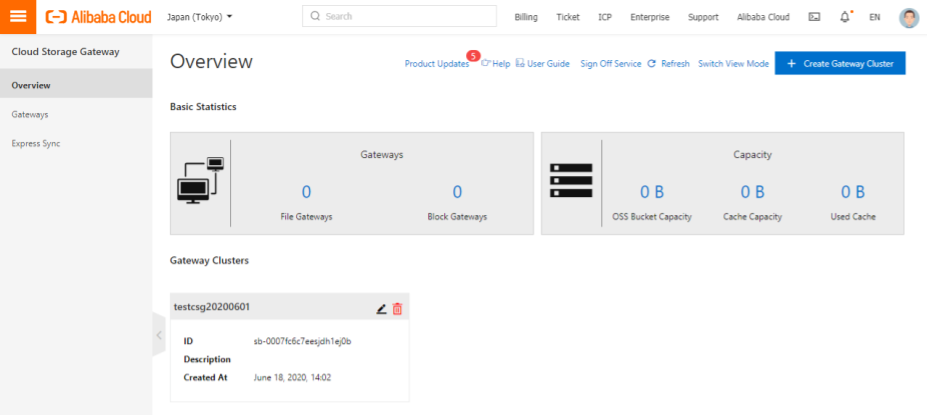The height and width of the screenshot is (420, 932).
Task: Click the Cache Capacity 0 B value
Action: [752, 191]
